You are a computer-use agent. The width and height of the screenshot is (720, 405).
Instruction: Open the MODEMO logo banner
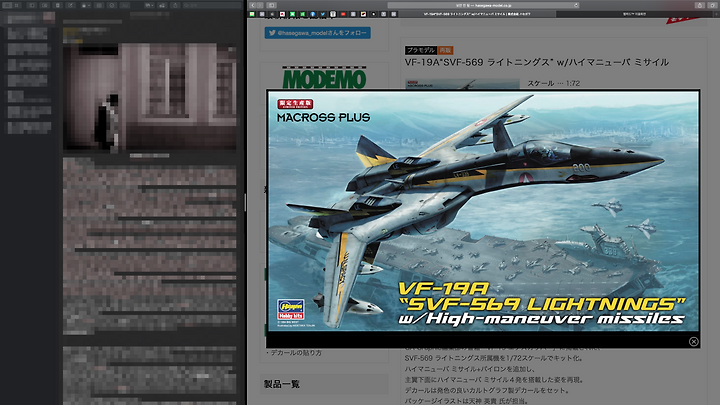point(324,79)
